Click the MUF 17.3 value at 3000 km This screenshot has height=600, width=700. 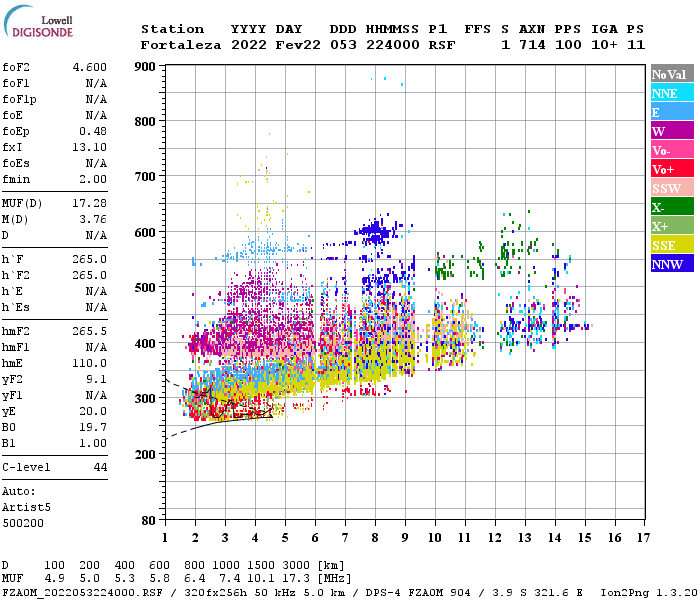(296, 579)
